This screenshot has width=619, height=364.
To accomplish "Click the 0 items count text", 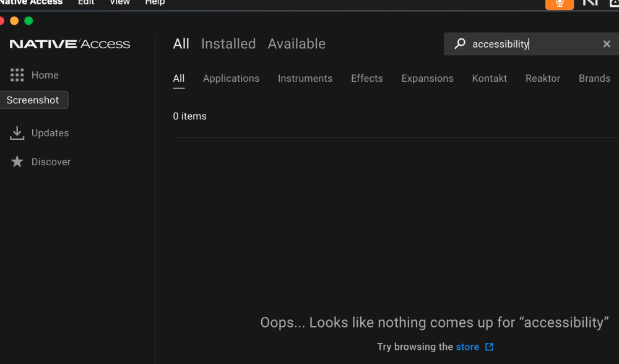I will coord(189,116).
